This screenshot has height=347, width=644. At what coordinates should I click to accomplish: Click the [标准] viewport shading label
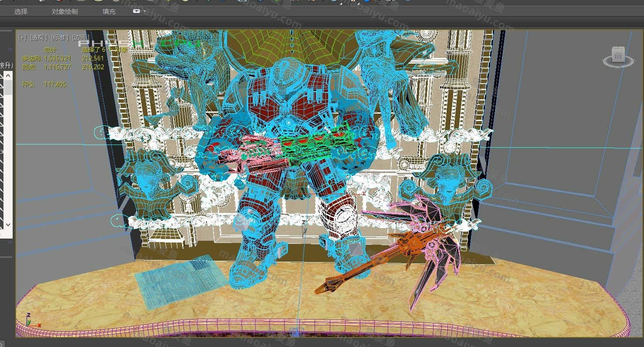tap(61, 38)
